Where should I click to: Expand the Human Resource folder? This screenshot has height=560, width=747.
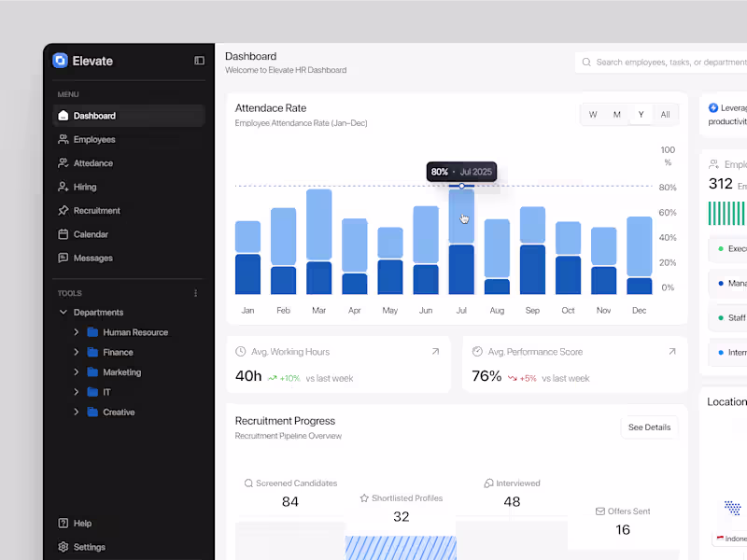pyautogui.click(x=76, y=332)
